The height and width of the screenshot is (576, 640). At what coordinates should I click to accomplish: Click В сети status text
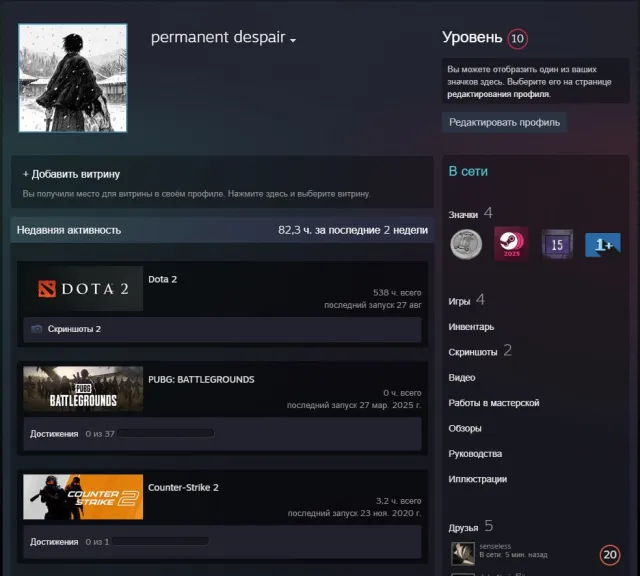(x=468, y=171)
